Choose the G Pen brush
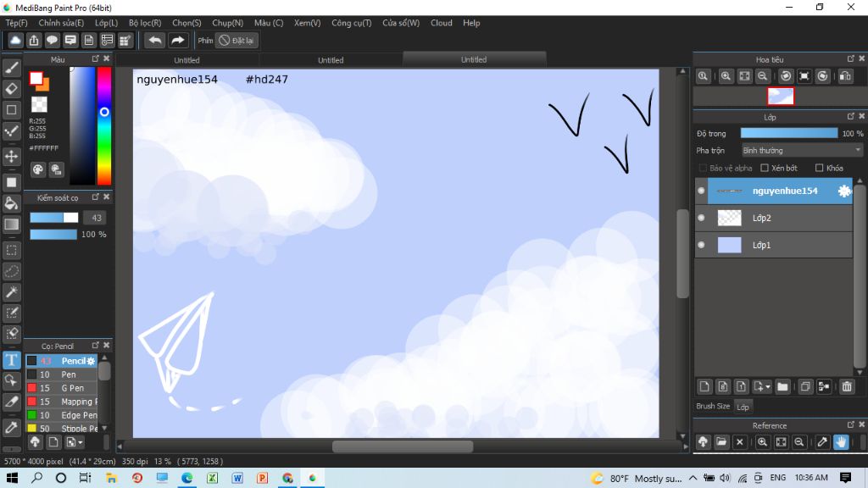Image resolution: width=868 pixels, height=488 pixels. coord(62,388)
